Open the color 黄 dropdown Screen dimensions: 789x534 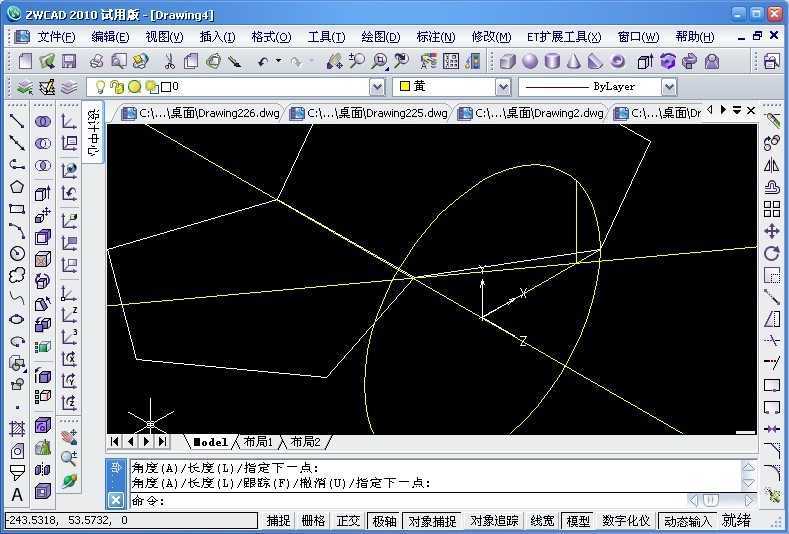[x=503, y=88]
